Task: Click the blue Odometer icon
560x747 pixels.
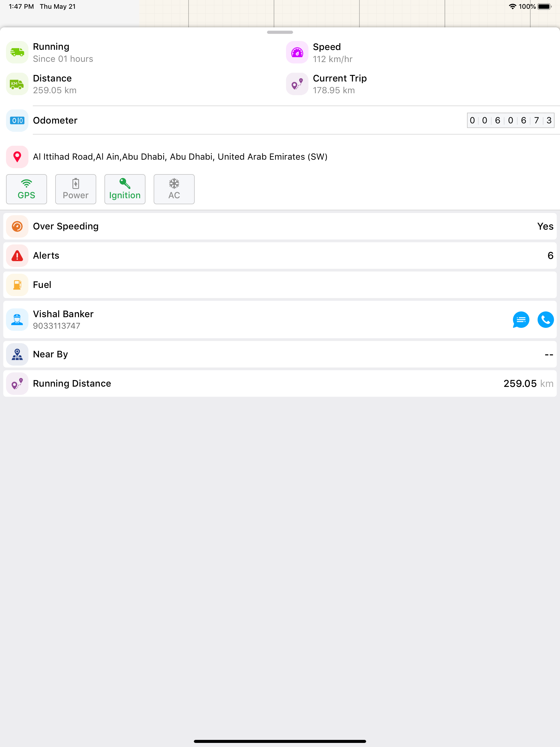Action: coord(17,121)
